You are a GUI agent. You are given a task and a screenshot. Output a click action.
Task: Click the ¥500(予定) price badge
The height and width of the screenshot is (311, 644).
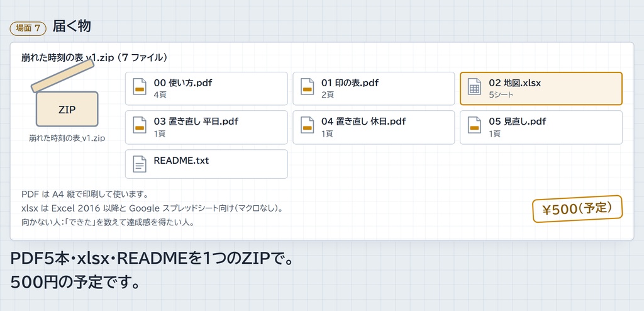pos(577,209)
